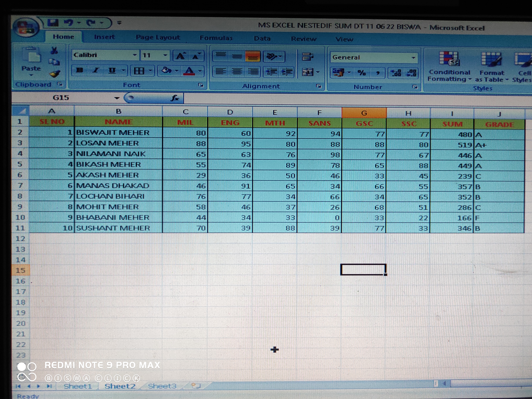532x399 pixels.
Task: Click the Cut scissors icon
Action: (x=54, y=51)
